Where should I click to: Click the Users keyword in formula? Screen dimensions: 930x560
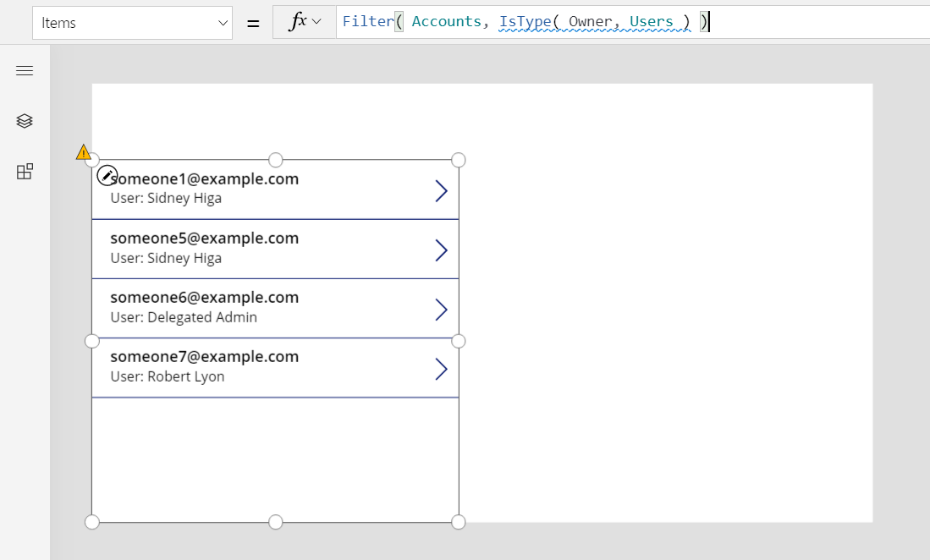[x=652, y=21]
